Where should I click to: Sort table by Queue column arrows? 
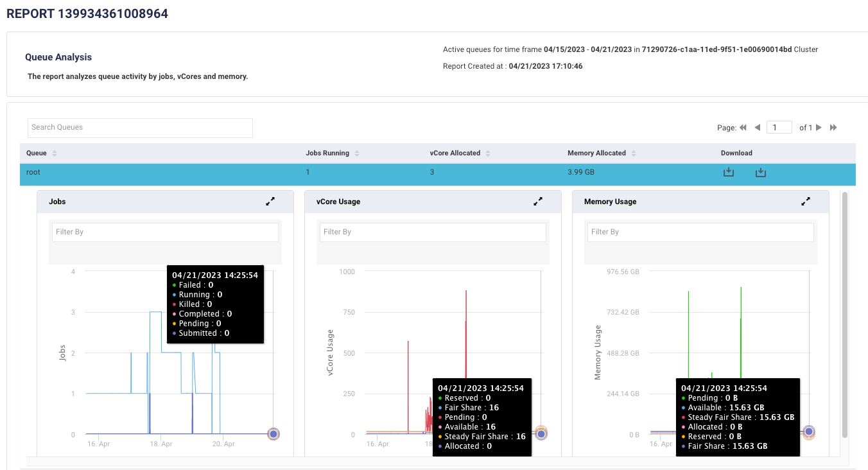click(55, 153)
